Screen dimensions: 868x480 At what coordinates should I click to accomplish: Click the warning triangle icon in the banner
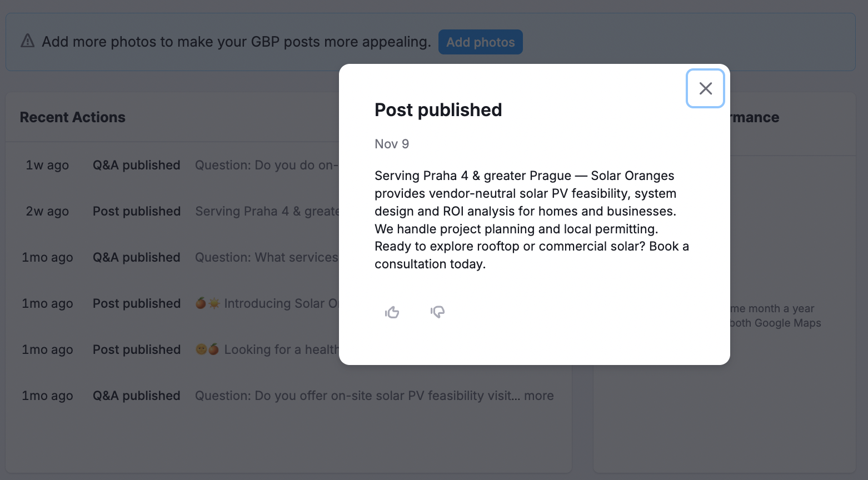[x=27, y=41]
